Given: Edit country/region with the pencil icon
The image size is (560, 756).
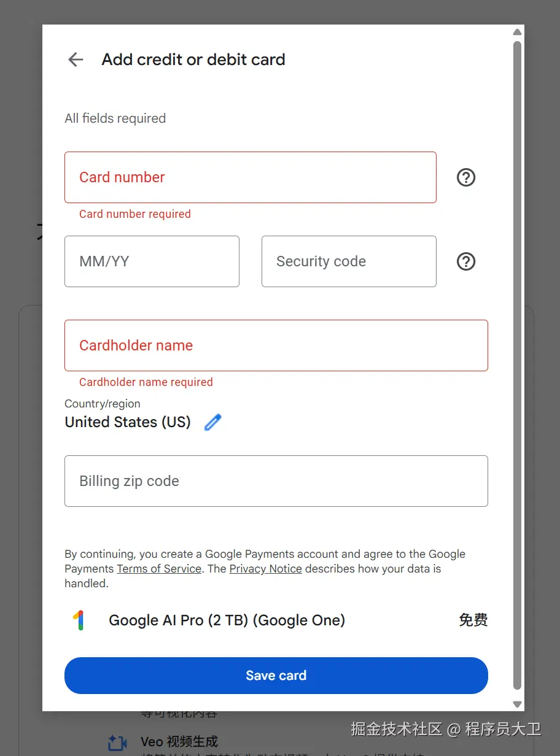Looking at the screenshot, I should tap(212, 422).
